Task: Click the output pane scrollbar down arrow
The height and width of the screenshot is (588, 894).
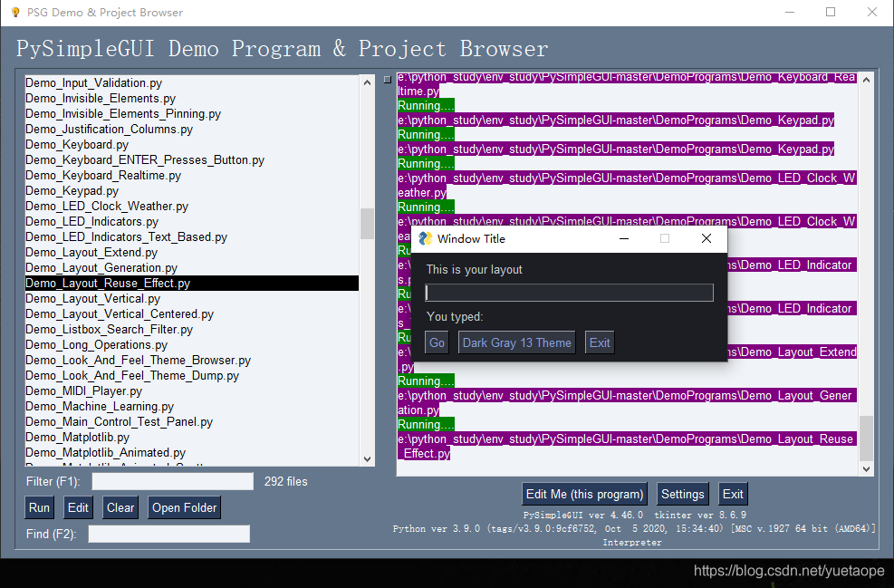Action: pyautogui.click(x=867, y=469)
